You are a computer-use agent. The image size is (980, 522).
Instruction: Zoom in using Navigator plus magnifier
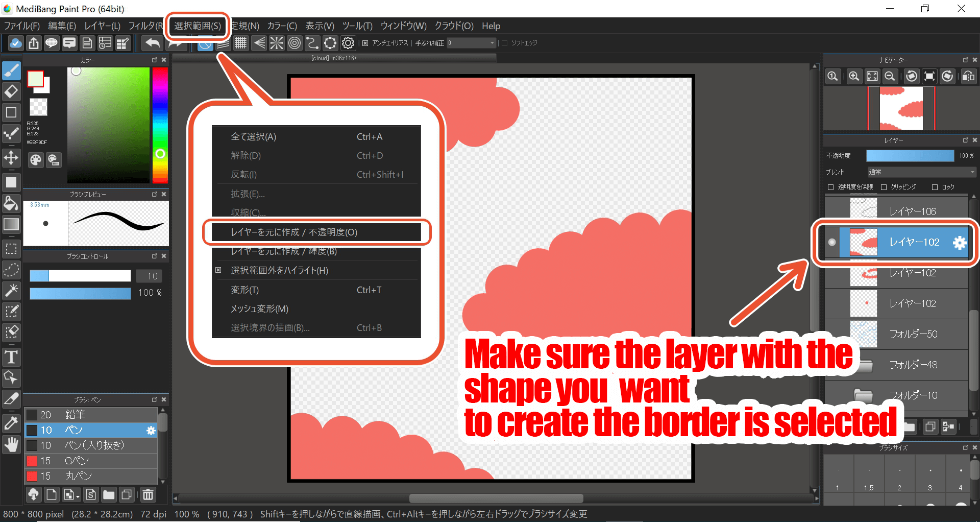[x=854, y=77]
